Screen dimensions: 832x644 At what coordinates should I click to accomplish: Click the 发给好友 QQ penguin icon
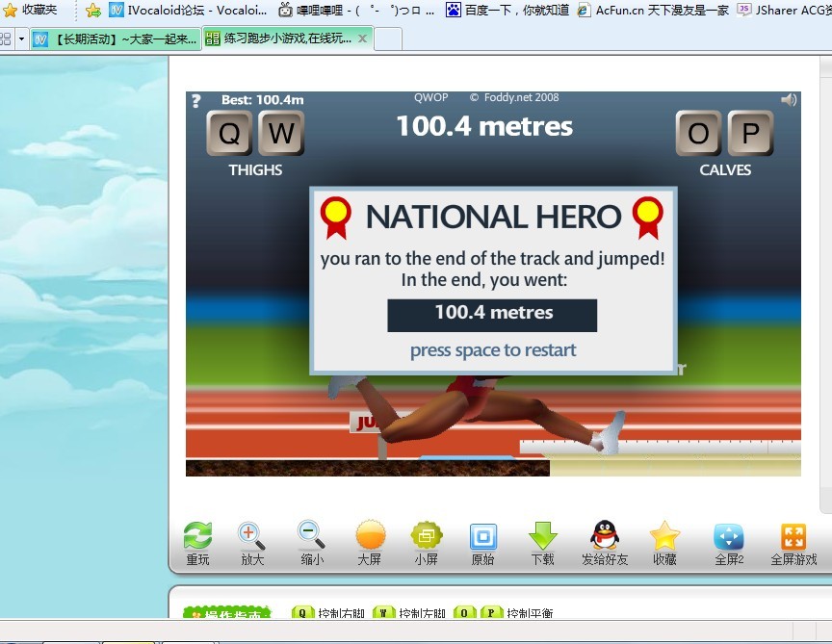click(x=605, y=534)
